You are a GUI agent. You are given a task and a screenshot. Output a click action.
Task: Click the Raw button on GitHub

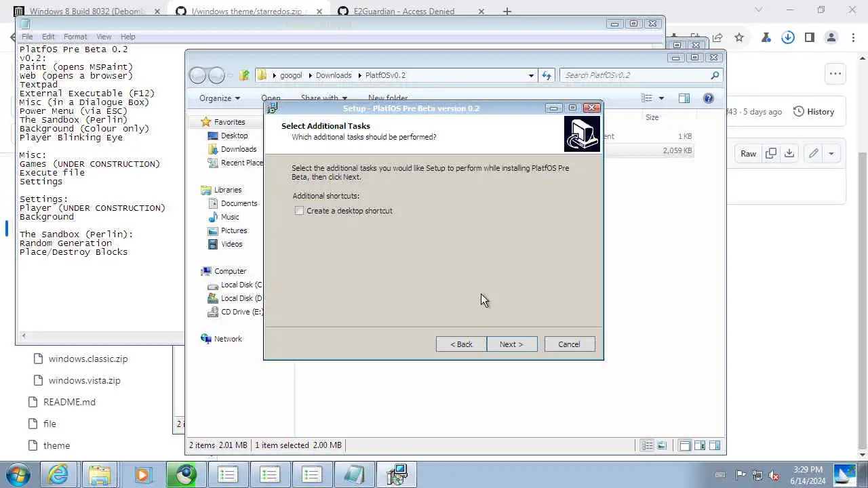(x=748, y=153)
